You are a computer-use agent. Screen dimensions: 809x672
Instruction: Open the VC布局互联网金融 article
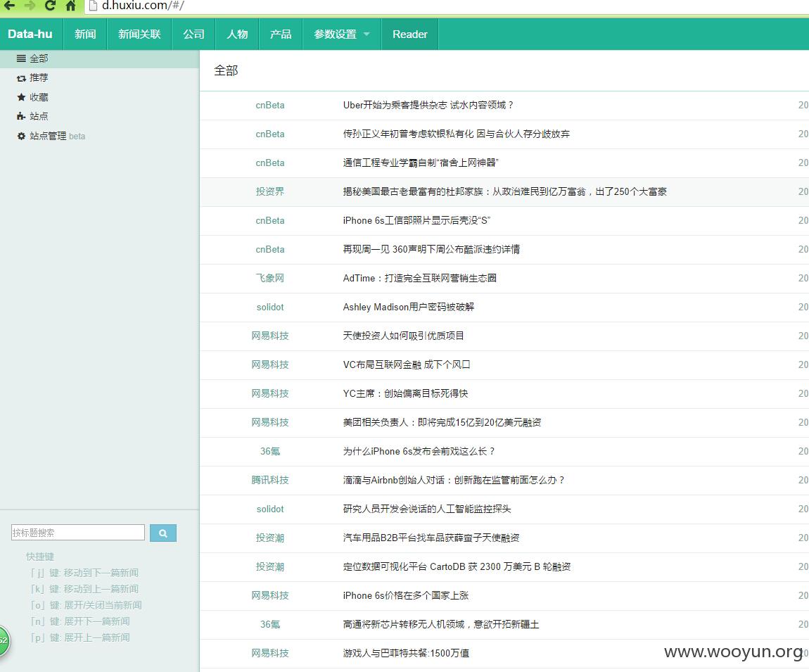click(406, 365)
